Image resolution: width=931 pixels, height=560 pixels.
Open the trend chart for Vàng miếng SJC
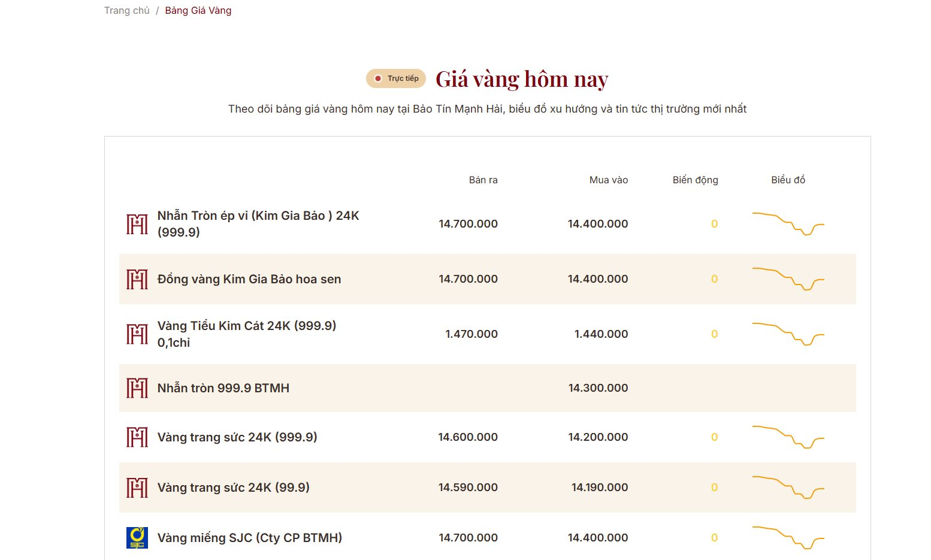(x=788, y=537)
